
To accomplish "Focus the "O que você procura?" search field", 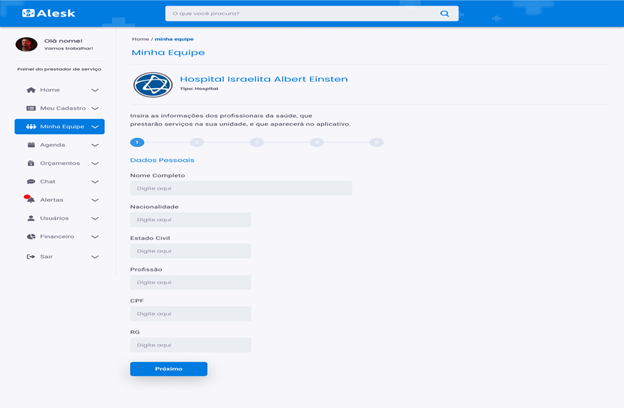I will (312, 14).
